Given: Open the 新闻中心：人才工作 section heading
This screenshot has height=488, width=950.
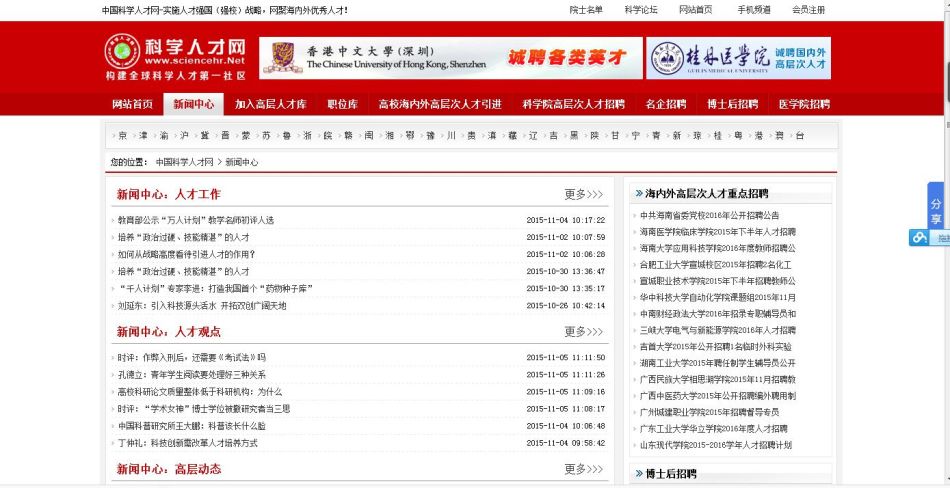Looking at the screenshot, I should tap(168, 195).
